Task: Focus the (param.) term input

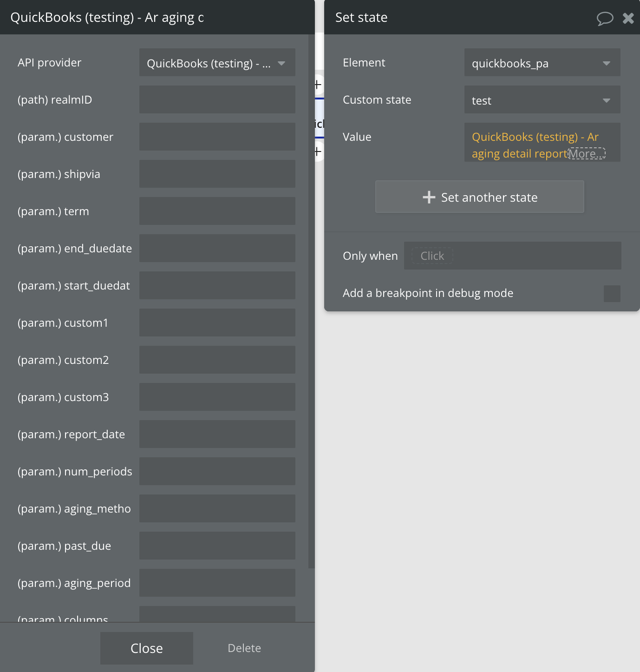Action: pos(217,211)
